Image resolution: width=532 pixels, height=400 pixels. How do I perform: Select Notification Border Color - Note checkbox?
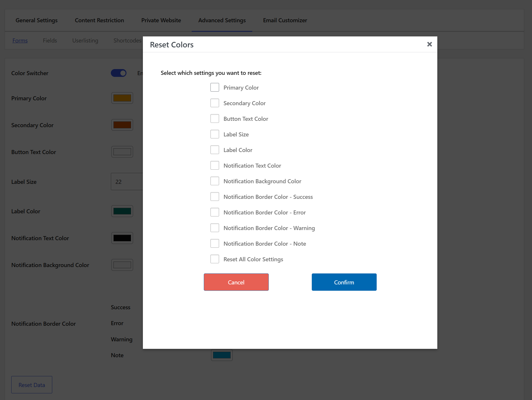tap(215, 243)
